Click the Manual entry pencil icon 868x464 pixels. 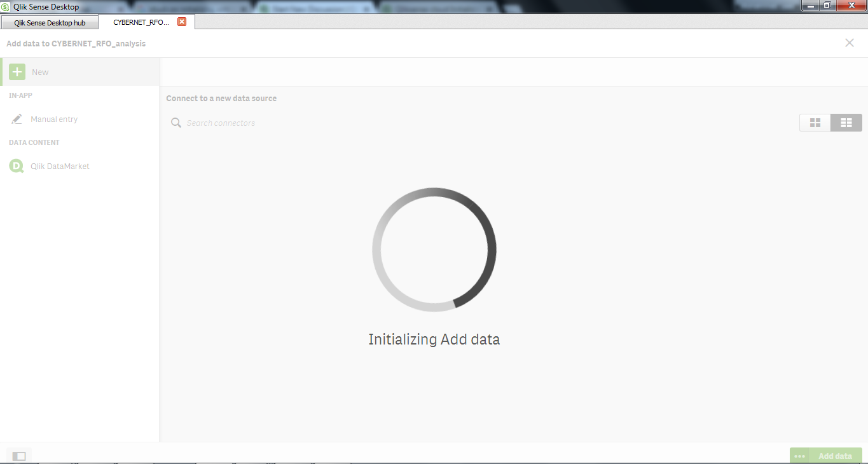[x=17, y=119]
